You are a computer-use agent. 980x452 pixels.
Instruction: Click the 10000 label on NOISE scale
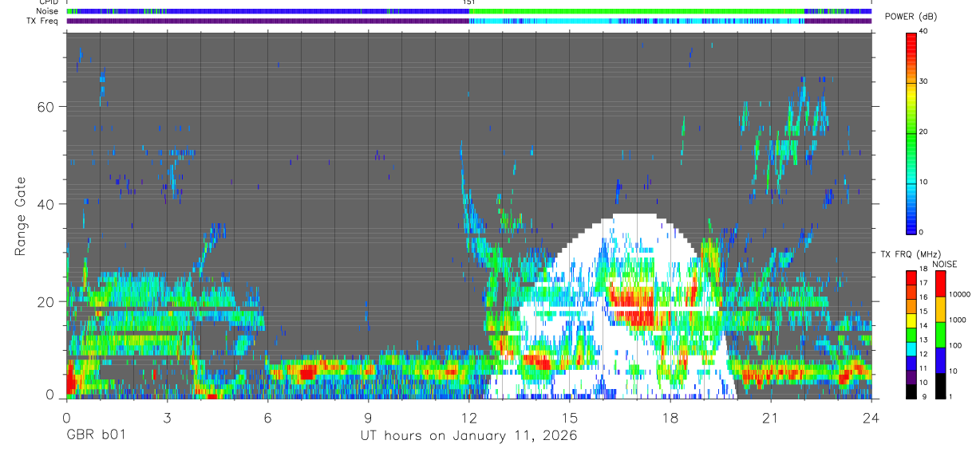pos(959,294)
